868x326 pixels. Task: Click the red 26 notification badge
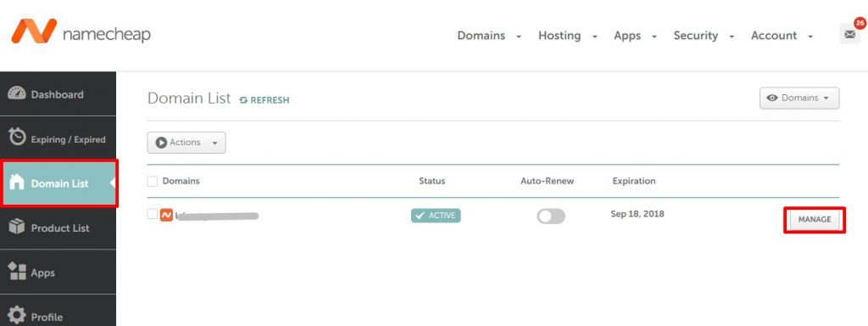pyautogui.click(x=860, y=23)
